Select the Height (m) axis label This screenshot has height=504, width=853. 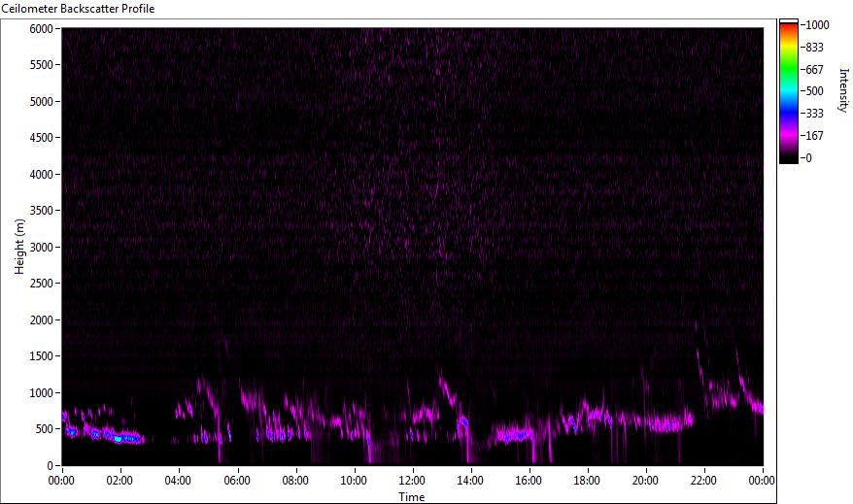(19, 247)
